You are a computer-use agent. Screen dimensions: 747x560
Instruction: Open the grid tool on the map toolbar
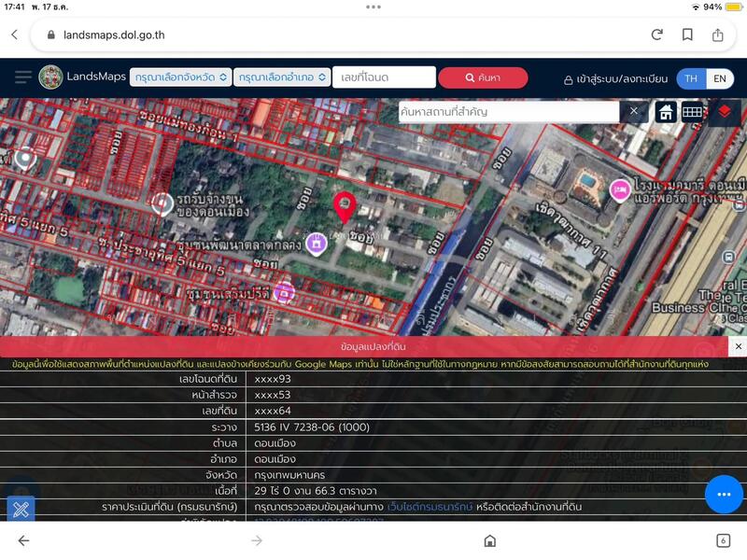click(692, 112)
